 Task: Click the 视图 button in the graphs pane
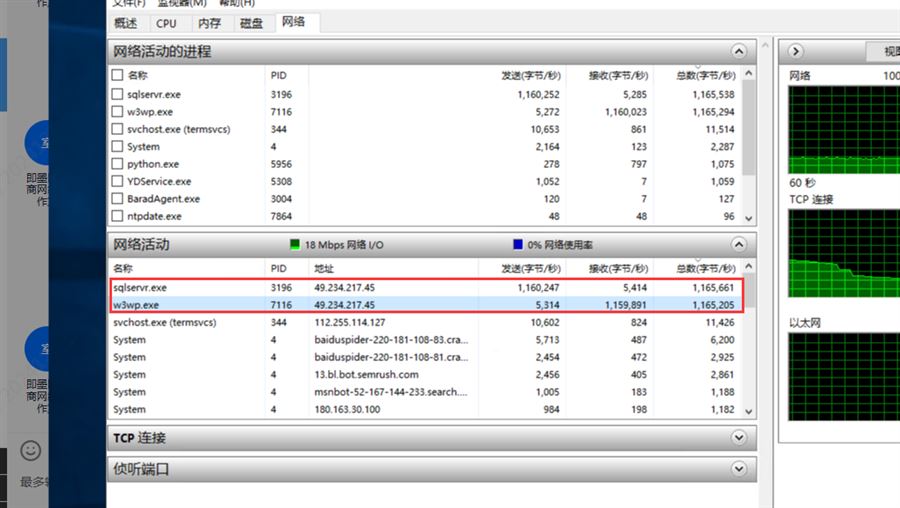[x=885, y=51]
